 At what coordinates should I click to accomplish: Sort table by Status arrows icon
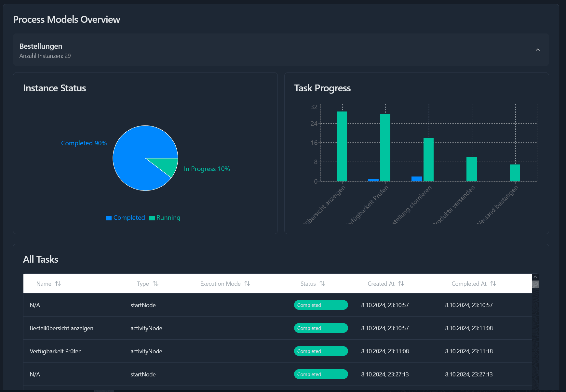click(x=322, y=283)
